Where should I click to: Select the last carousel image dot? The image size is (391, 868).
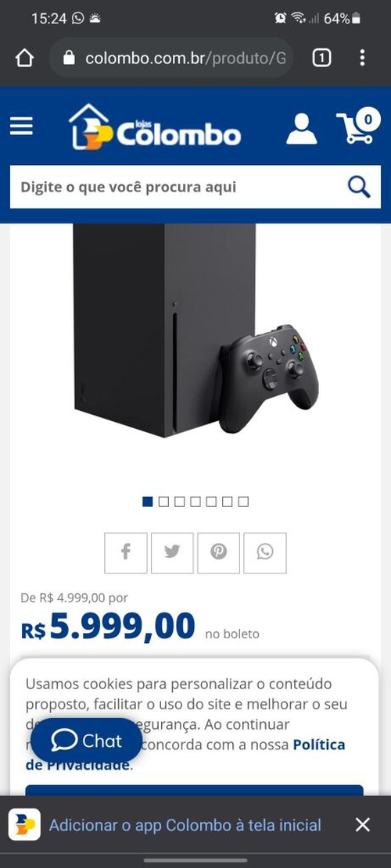click(x=243, y=502)
